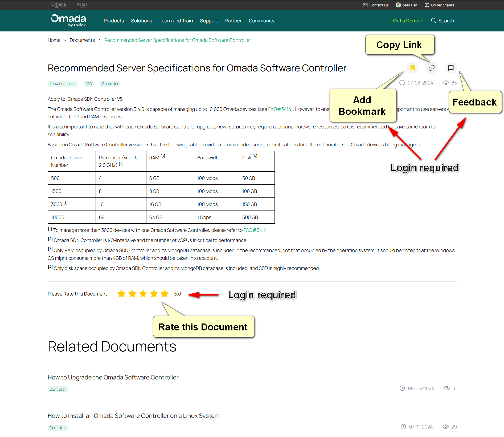Viewport: 504px width, 437px height.
Task: Rate the document one star
Action: pos(121,294)
